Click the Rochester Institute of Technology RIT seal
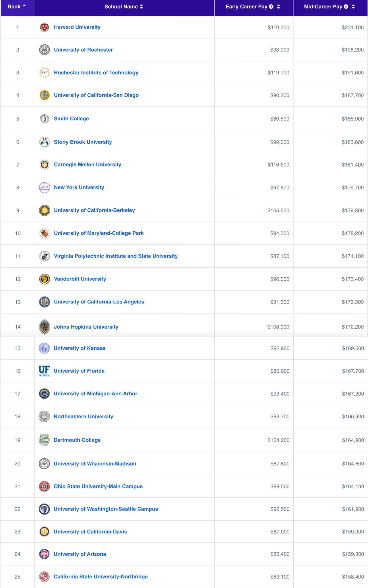The height and width of the screenshot is (588, 368). click(x=44, y=73)
